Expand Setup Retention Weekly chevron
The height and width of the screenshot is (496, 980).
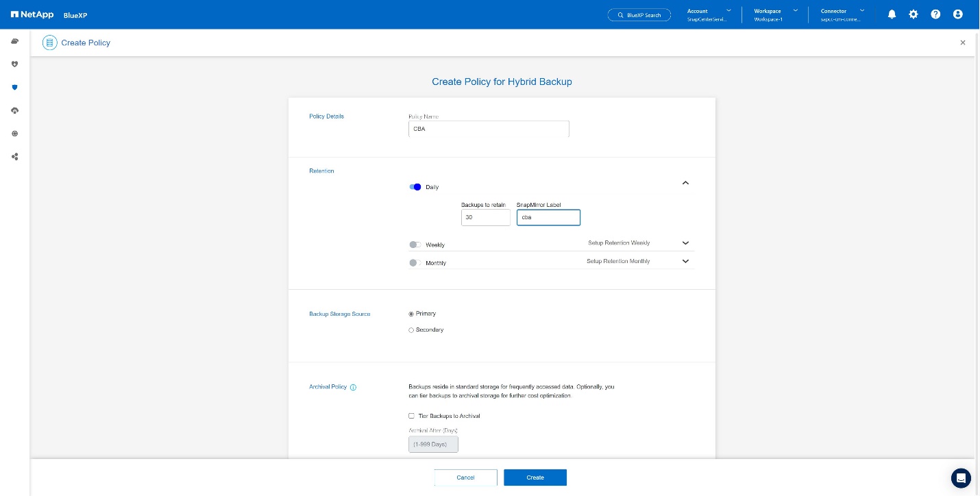pos(685,243)
